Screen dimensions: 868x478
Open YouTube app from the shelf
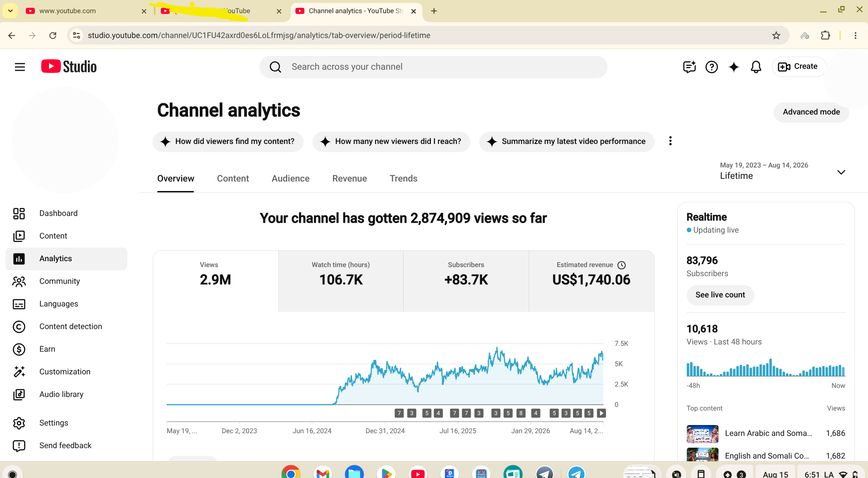(418, 473)
